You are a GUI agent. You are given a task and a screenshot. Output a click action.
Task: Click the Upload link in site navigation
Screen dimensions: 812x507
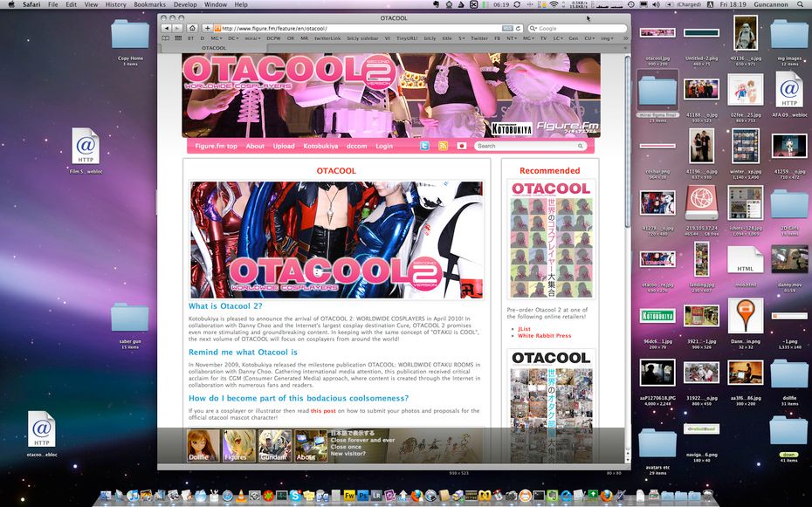point(284,146)
